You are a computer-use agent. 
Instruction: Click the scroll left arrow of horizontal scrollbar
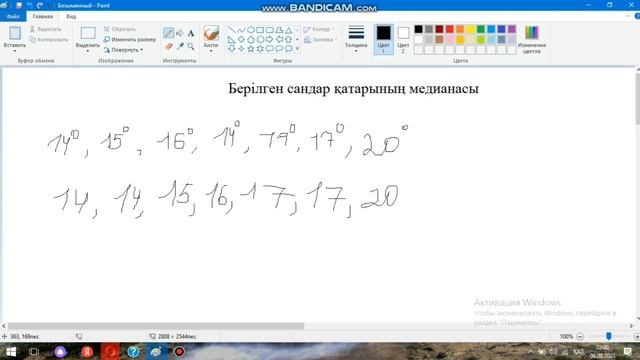(x=4, y=326)
